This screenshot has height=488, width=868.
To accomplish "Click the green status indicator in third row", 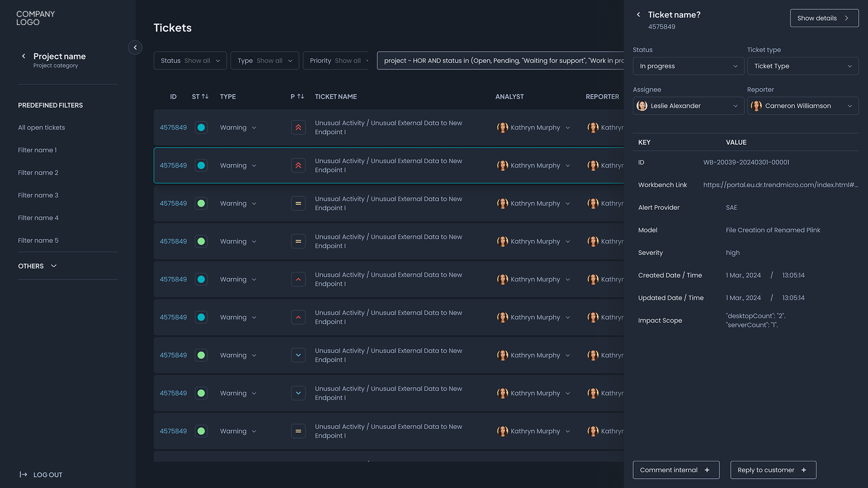I will (x=201, y=203).
